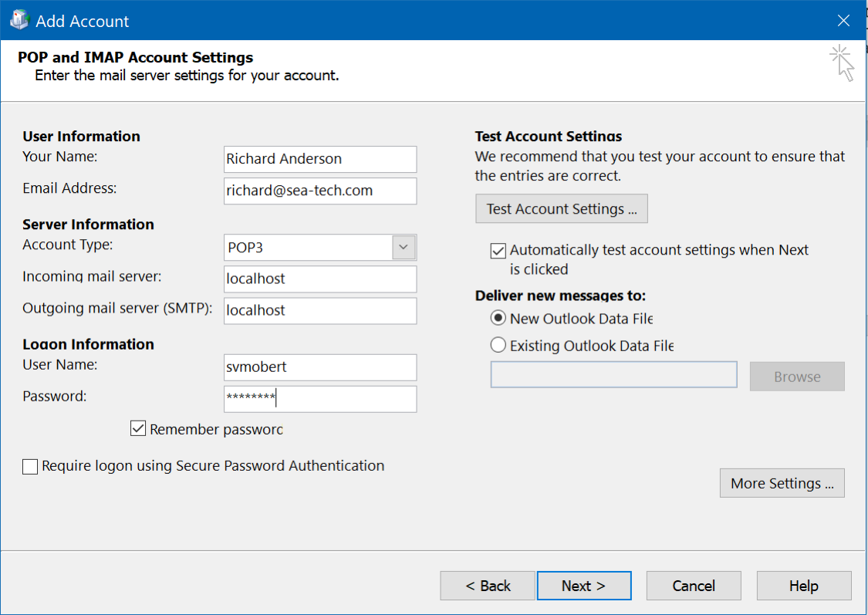Enable Require logon using Secure Password Authentication
The height and width of the screenshot is (615, 868).
pyautogui.click(x=30, y=466)
